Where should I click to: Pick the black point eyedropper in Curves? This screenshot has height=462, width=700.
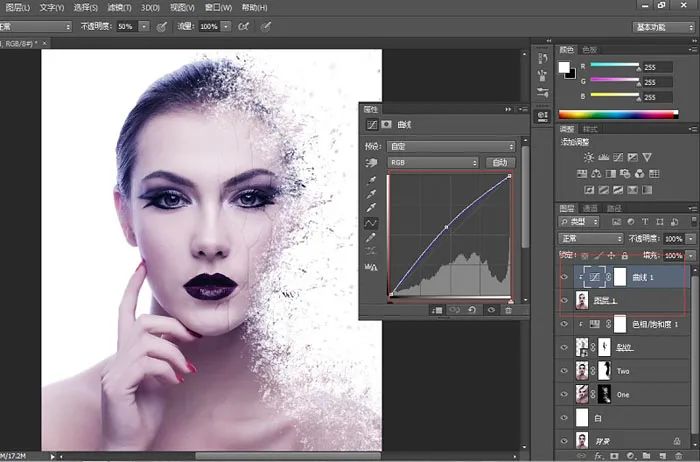tap(372, 181)
